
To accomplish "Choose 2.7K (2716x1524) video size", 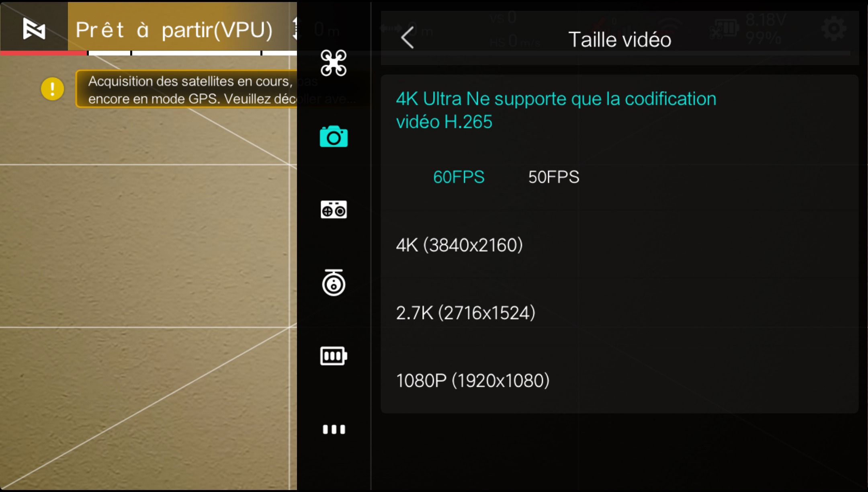I will [x=619, y=313].
